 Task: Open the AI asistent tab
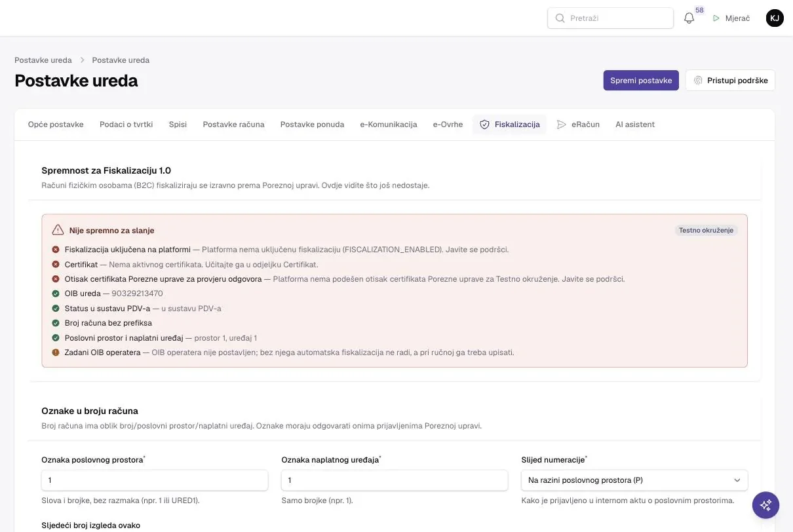click(x=635, y=124)
